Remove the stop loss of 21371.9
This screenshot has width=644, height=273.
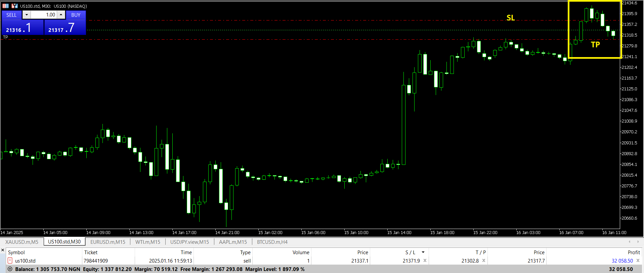[x=425, y=261]
